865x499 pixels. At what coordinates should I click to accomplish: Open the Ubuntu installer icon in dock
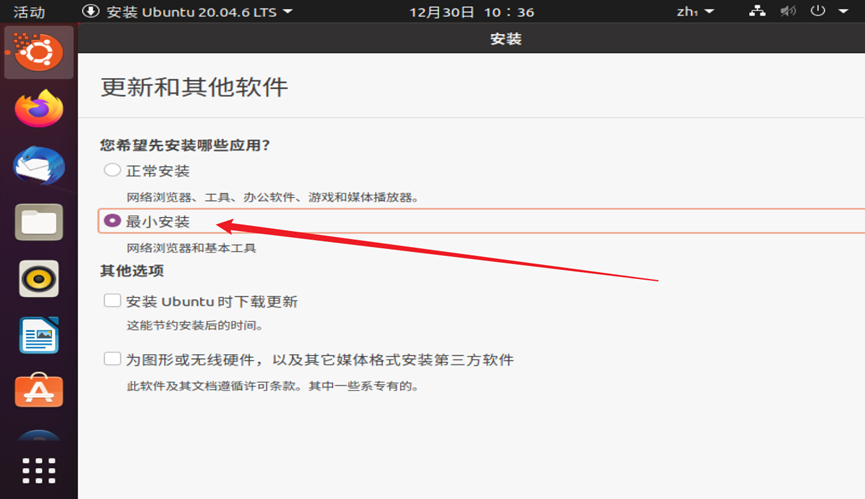click(39, 52)
